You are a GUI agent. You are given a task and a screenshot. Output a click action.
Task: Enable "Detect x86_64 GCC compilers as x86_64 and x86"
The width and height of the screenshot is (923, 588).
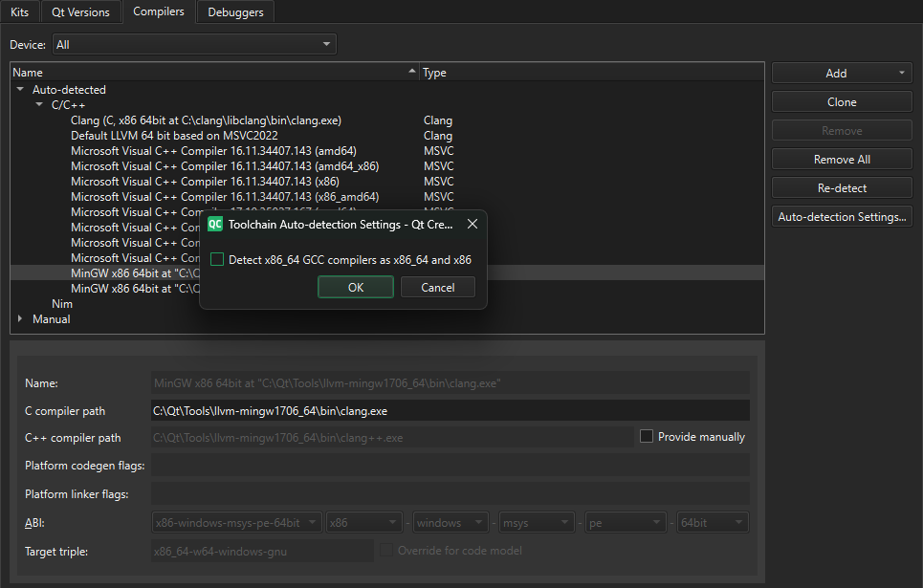tap(217, 258)
